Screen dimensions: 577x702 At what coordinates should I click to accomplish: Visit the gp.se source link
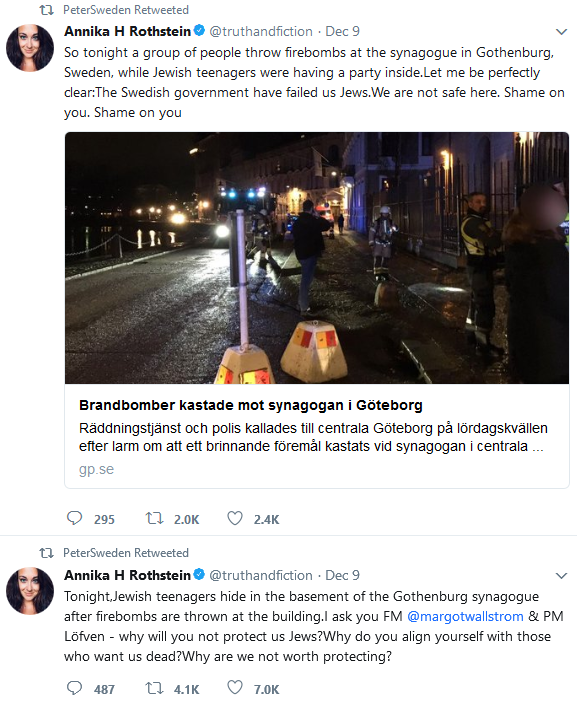(x=96, y=469)
